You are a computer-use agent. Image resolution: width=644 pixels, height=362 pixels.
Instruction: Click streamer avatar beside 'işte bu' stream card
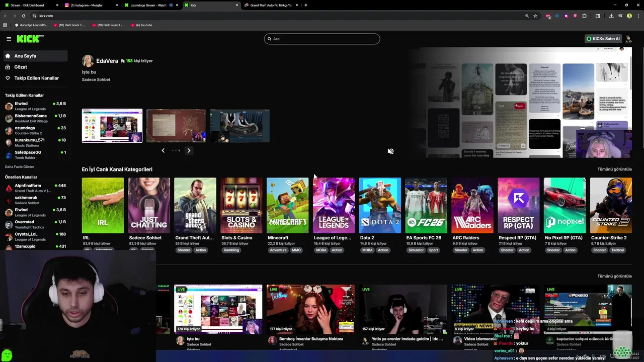pos(180,340)
